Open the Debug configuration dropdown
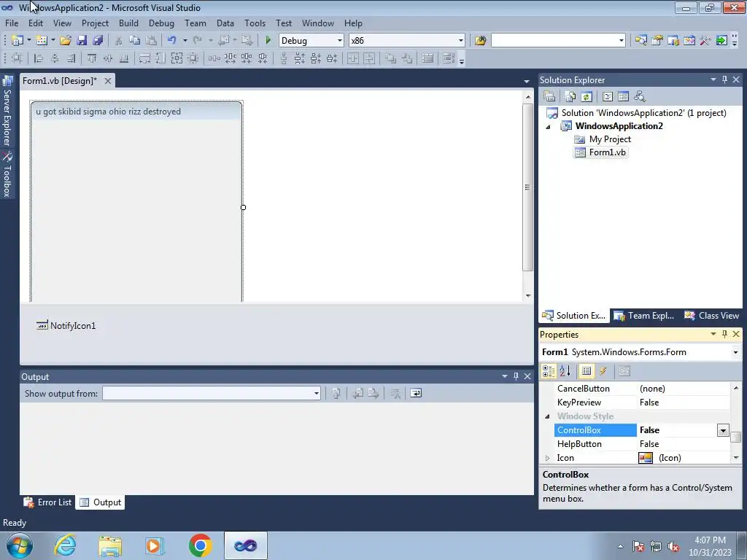The width and height of the screenshot is (747, 560). coord(340,41)
